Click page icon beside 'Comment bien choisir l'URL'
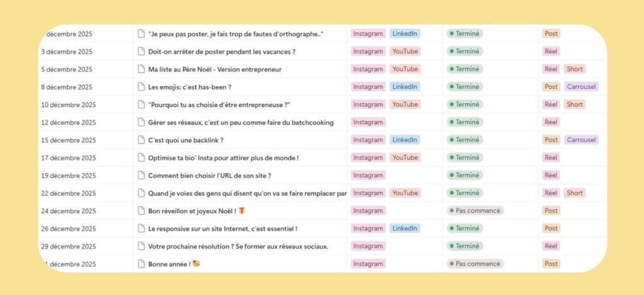 (141, 175)
